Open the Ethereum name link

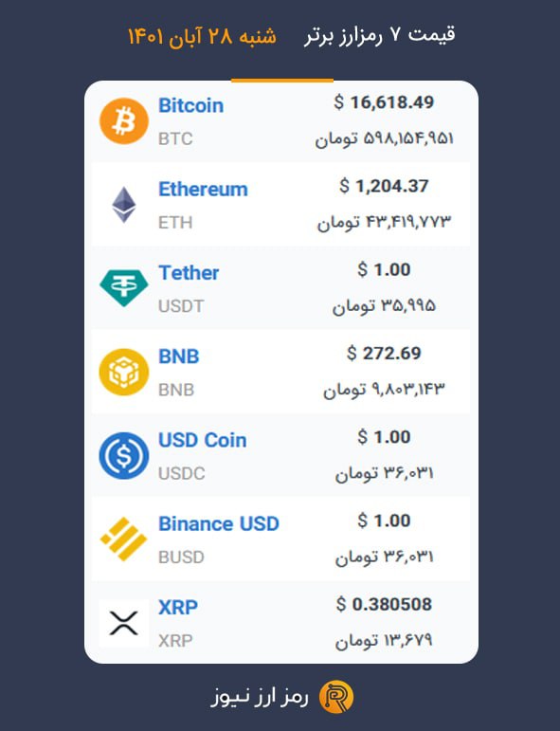(x=203, y=190)
